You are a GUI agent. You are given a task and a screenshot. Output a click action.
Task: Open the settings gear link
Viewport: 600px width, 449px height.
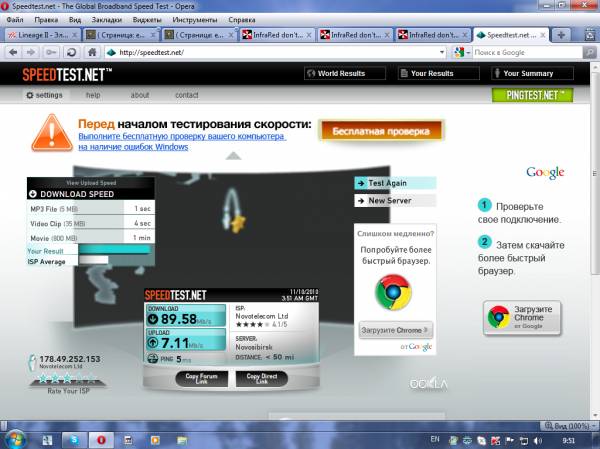[44, 95]
